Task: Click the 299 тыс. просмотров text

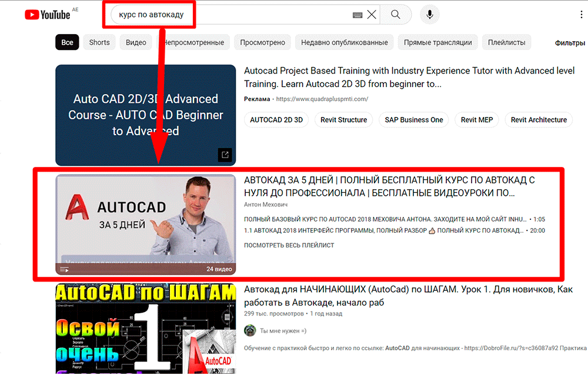Action: (274, 314)
